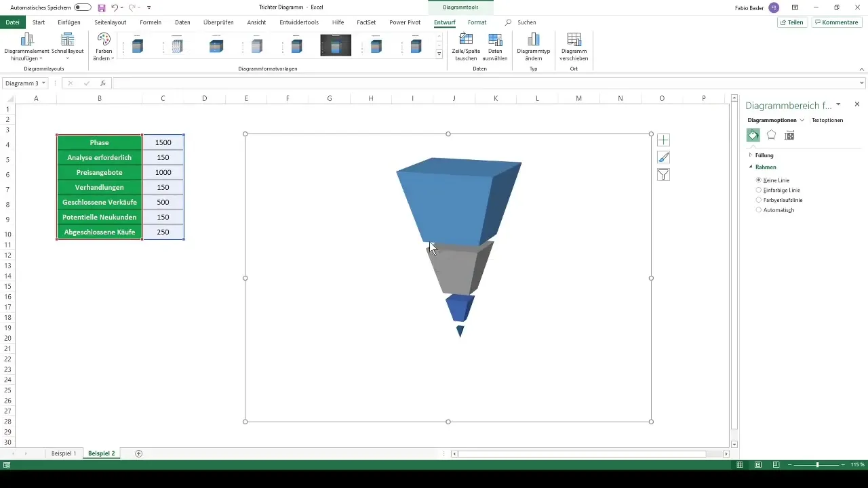868x488 pixels.
Task: Open the format pane options dropdown arrow
Action: 839,104
